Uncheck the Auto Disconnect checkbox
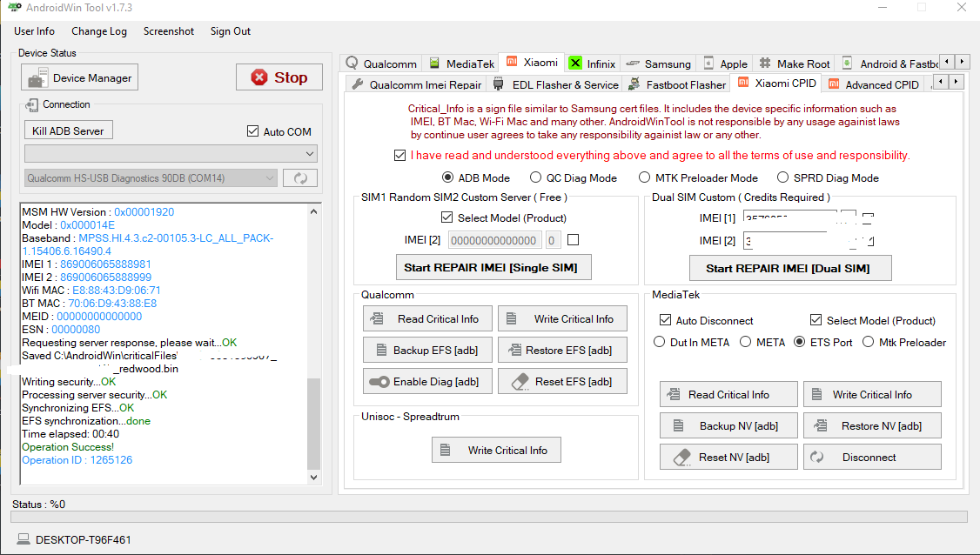 (x=666, y=320)
